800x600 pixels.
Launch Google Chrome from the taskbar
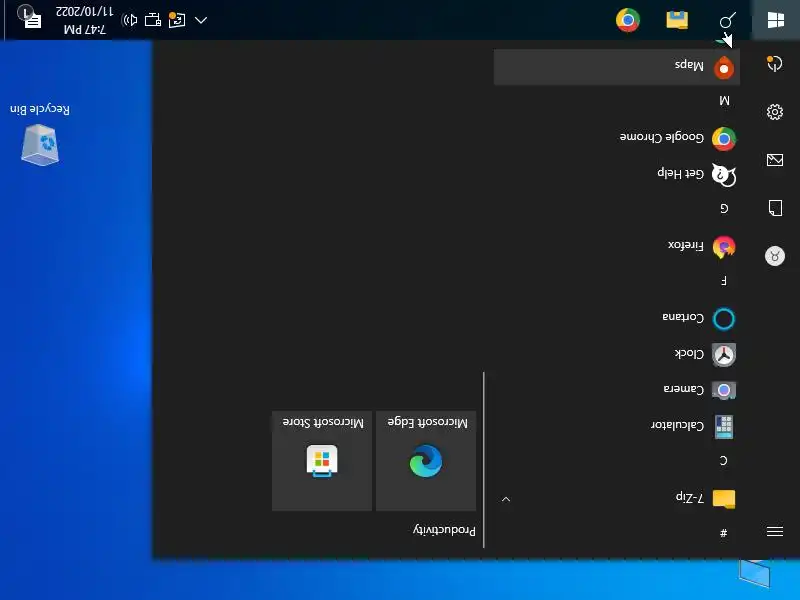click(x=628, y=20)
